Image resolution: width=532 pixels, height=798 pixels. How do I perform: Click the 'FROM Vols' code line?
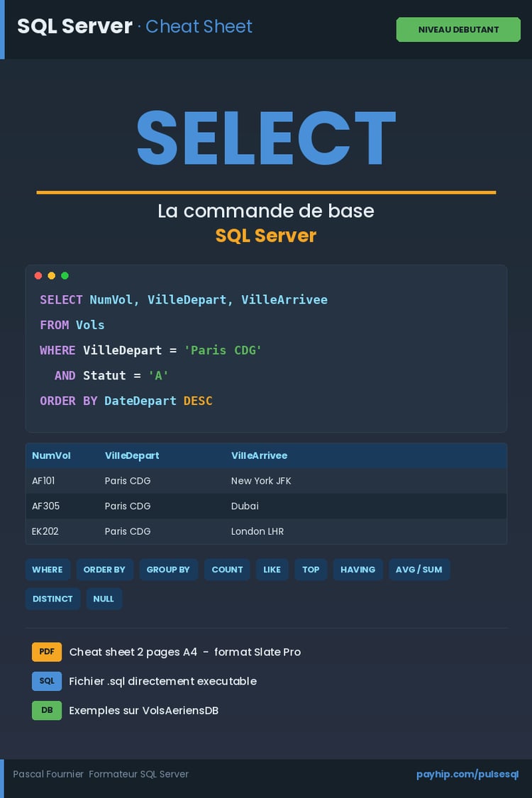72,325
